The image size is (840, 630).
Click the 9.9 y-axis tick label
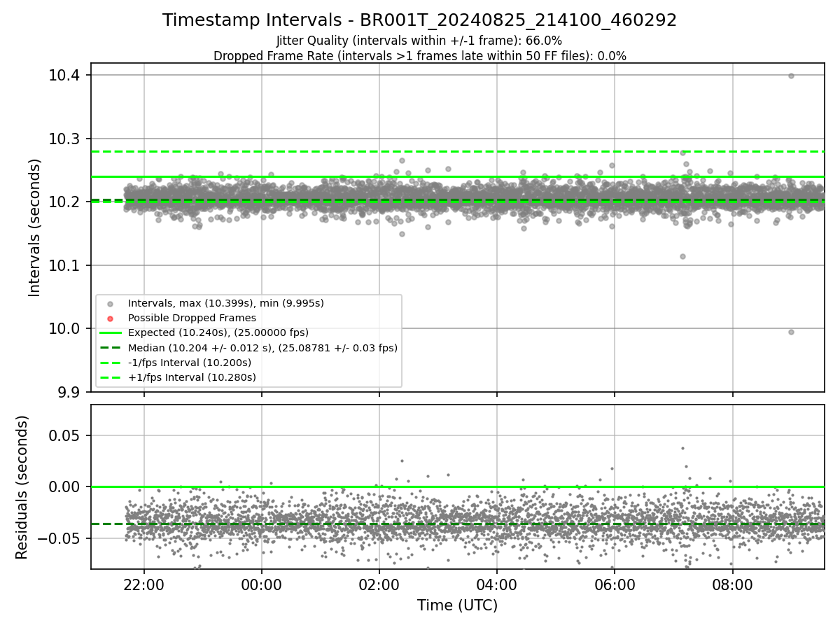point(68,392)
